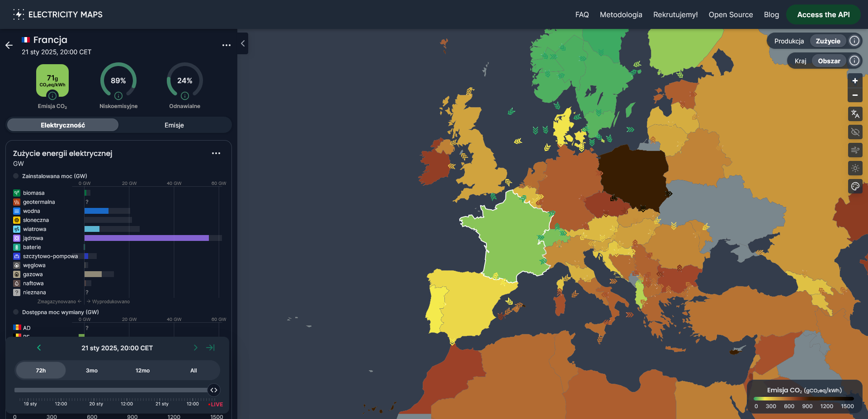
Task: Toggle the Zainstalowana moc (GW) radio
Action: [16, 176]
